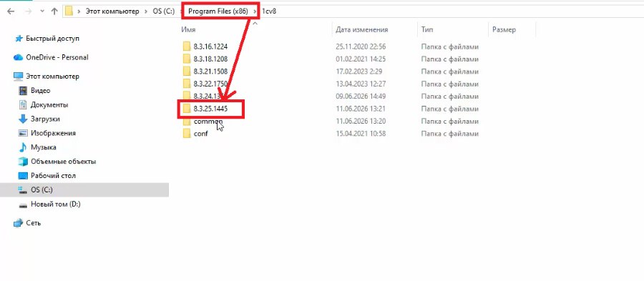The image size is (644, 281).
Task: Select the conf folder
Action: click(195, 134)
